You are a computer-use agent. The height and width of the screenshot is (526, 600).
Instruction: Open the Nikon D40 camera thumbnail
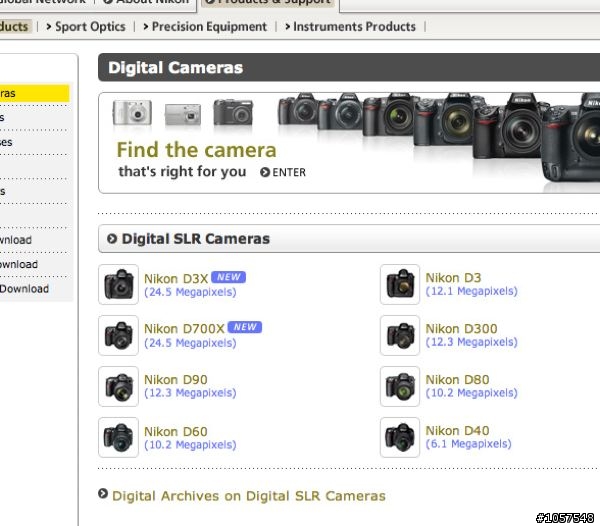[x=400, y=437]
